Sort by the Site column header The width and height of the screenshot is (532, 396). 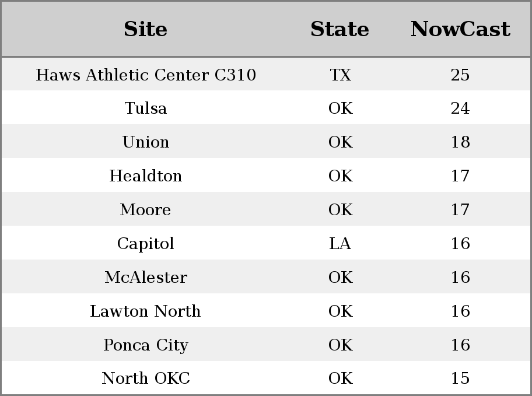146,29
